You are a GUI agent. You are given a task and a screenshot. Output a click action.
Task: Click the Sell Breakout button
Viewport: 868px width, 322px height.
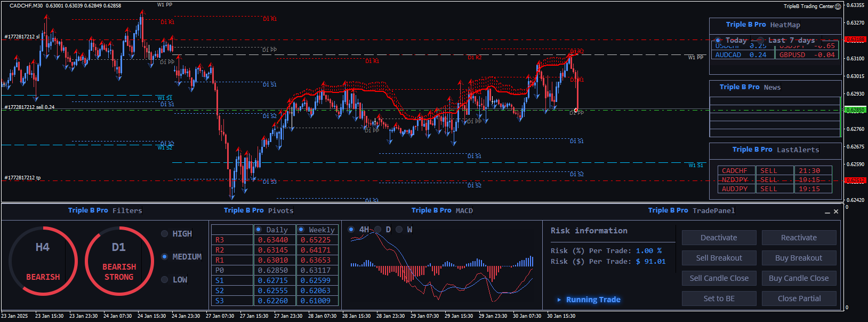click(719, 258)
